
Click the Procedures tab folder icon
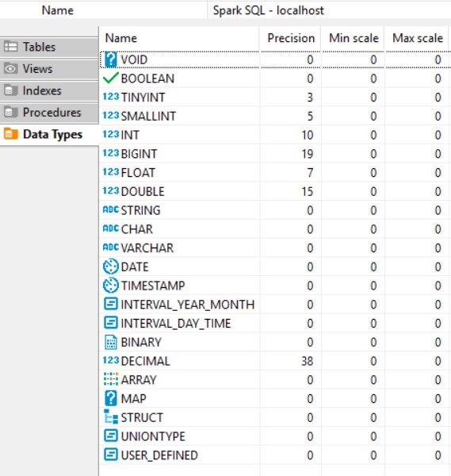(10, 112)
